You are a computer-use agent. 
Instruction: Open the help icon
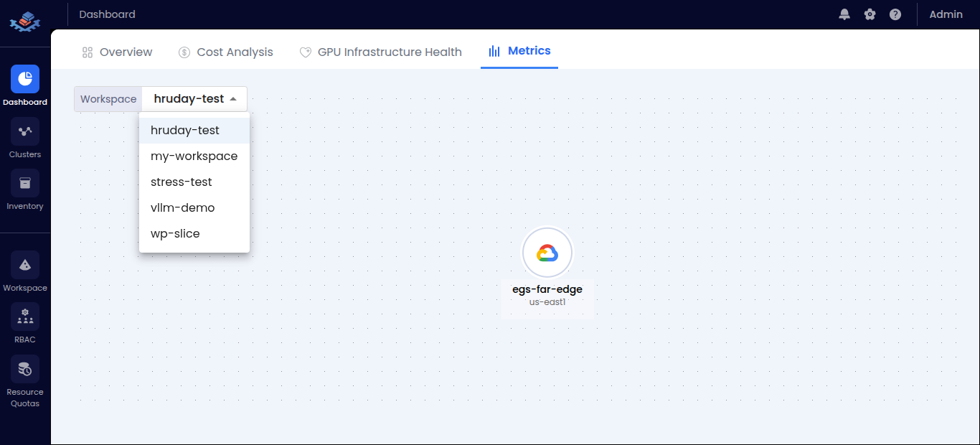tap(895, 14)
